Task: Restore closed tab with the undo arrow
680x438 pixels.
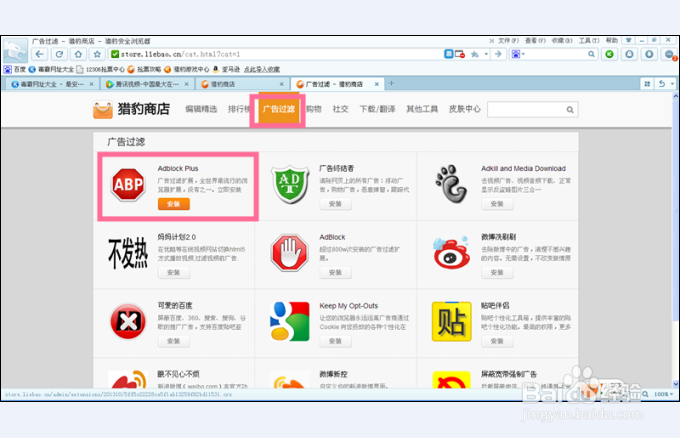Action: [x=662, y=84]
